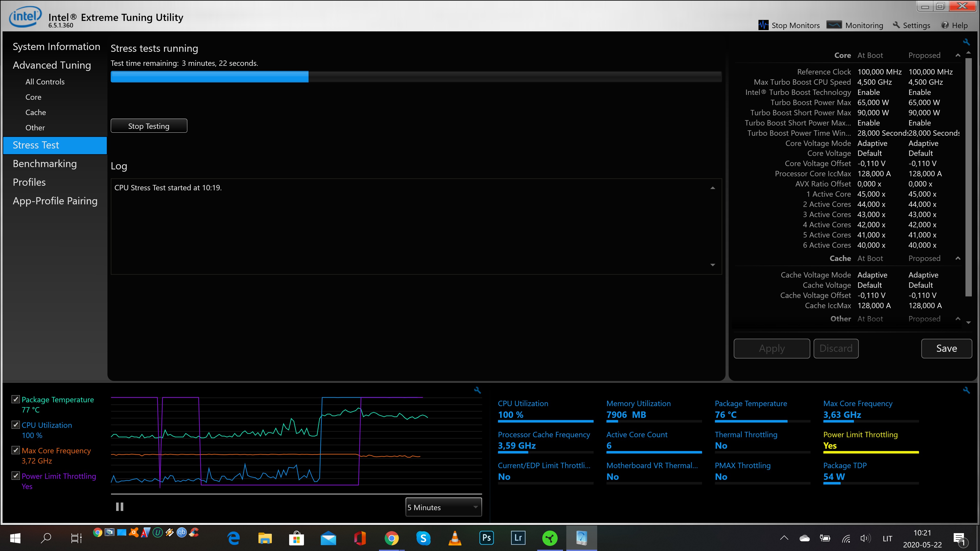The width and height of the screenshot is (980, 551).
Task: Click the Discard button
Action: (x=836, y=348)
